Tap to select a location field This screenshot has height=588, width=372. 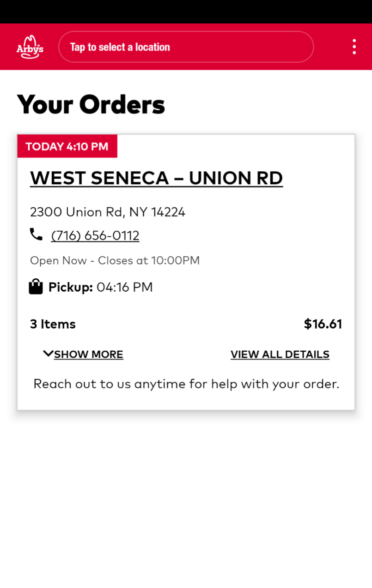[186, 47]
